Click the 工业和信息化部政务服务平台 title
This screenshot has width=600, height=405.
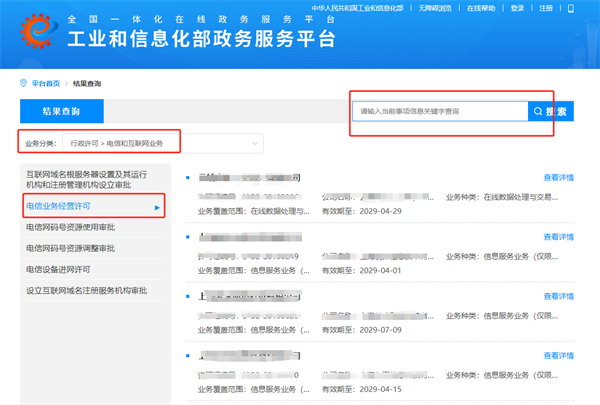click(x=202, y=39)
